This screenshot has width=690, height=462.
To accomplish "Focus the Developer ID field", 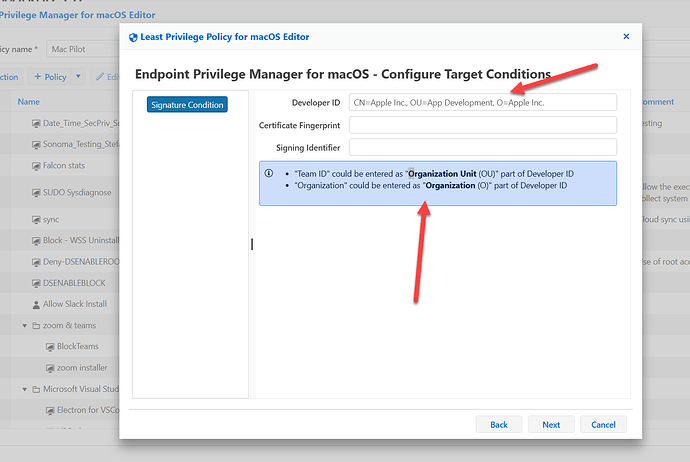I will pos(482,102).
